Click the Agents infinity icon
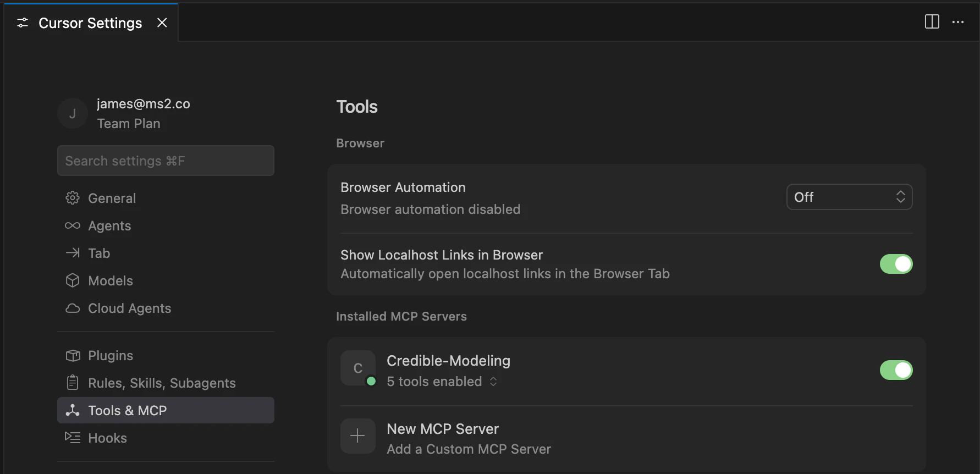The width and height of the screenshot is (980, 474). [73, 225]
